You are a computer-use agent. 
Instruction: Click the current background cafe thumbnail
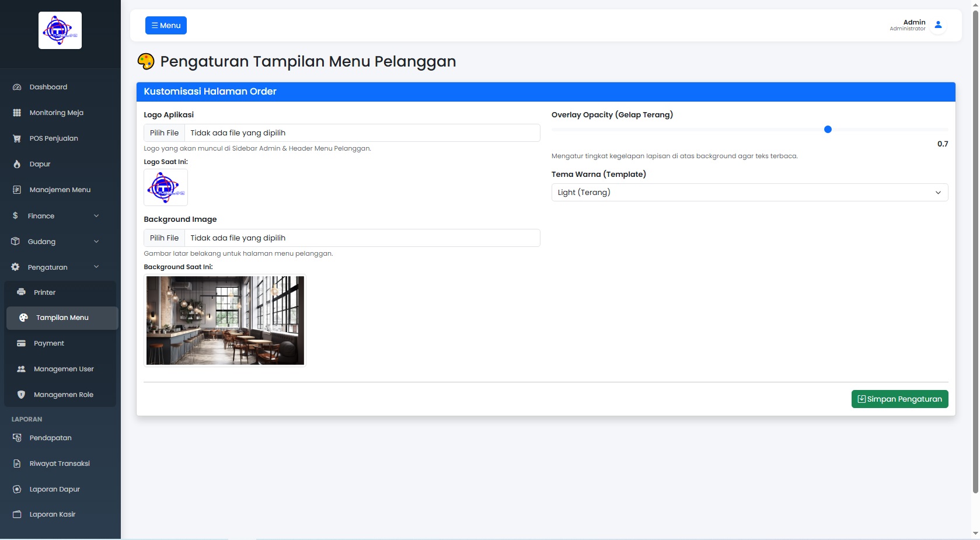225,320
